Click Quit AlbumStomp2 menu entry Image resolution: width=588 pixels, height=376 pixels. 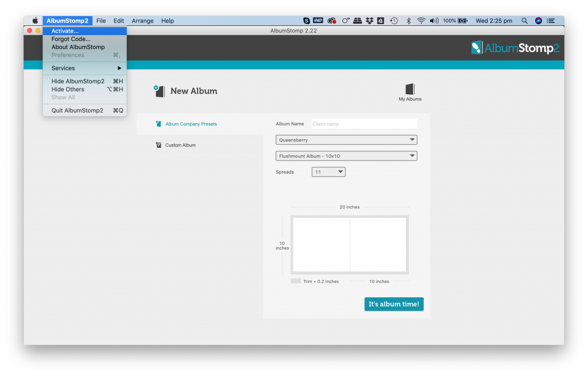78,110
